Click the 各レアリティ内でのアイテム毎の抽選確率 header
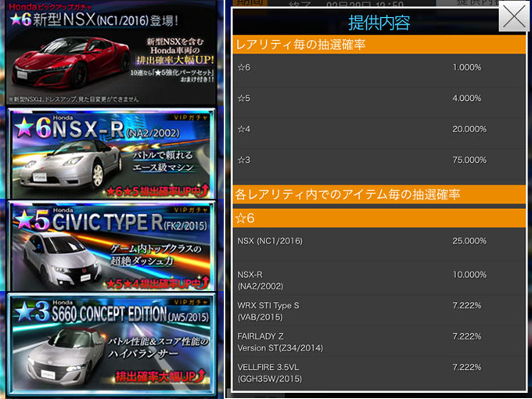 click(379, 194)
